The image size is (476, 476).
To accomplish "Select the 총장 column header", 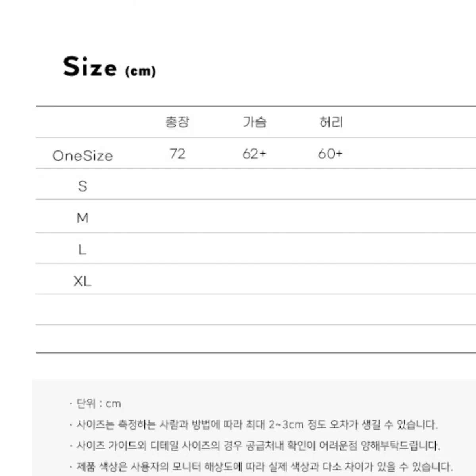I will click(177, 122).
